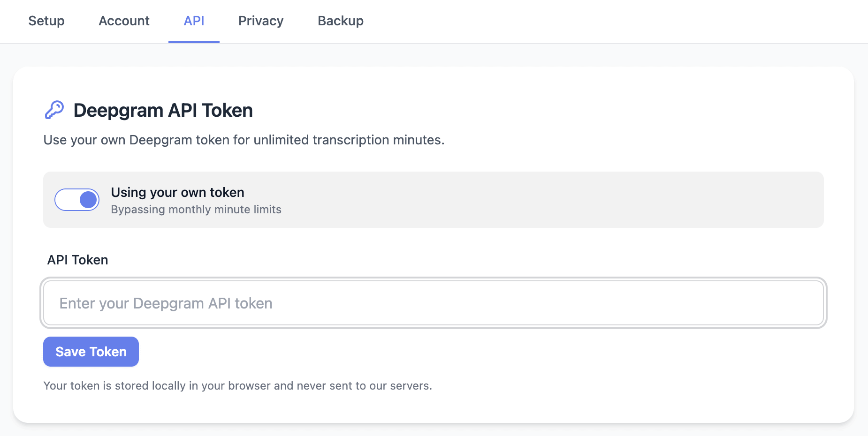Click the key icon beside the heading
Image resolution: width=868 pixels, height=436 pixels.
click(54, 110)
